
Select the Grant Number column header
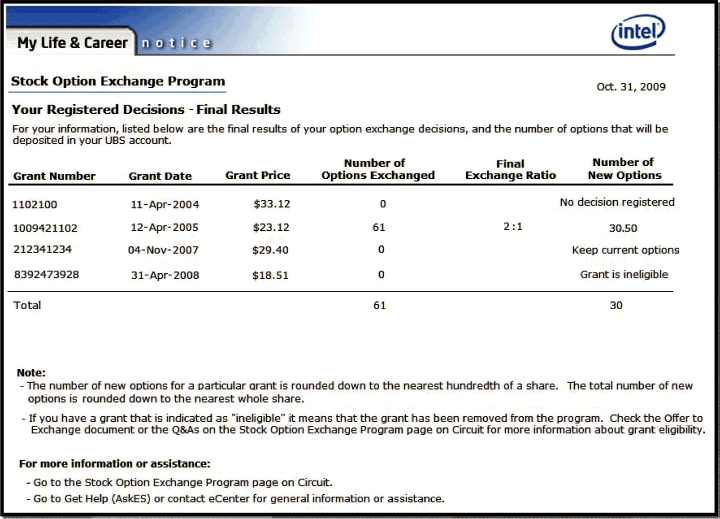click(54, 176)
